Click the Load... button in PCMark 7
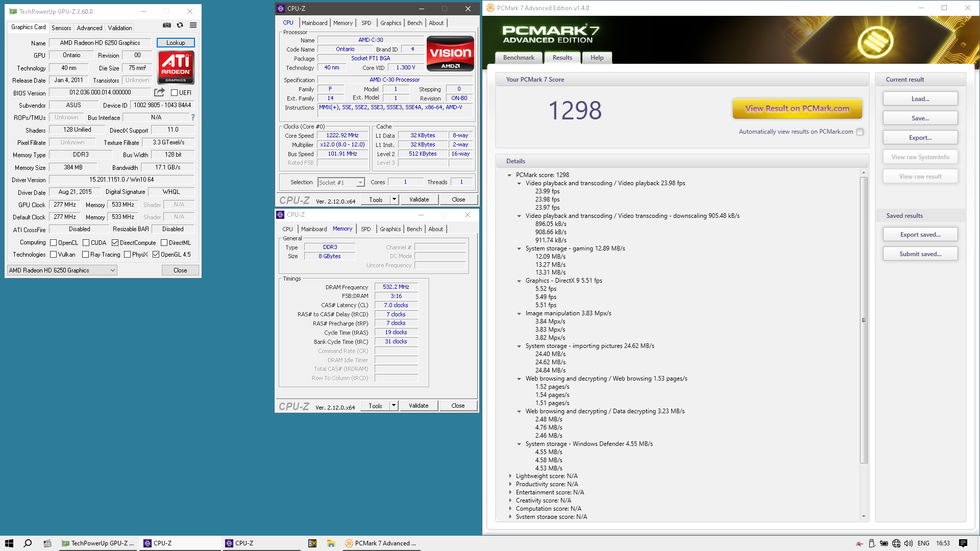This screenshot has height=551, width=980. (920, 99)
